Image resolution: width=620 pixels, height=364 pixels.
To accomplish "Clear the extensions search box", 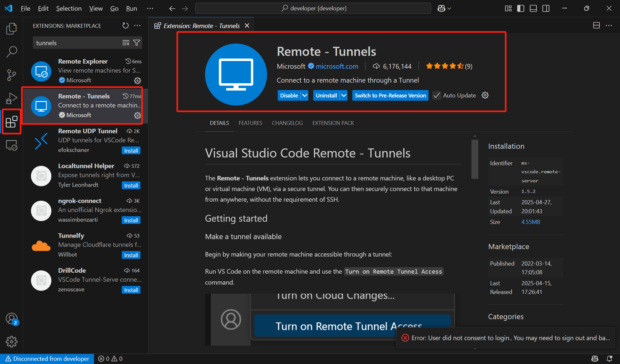I will pyautogui.click(x=126, y=42).
